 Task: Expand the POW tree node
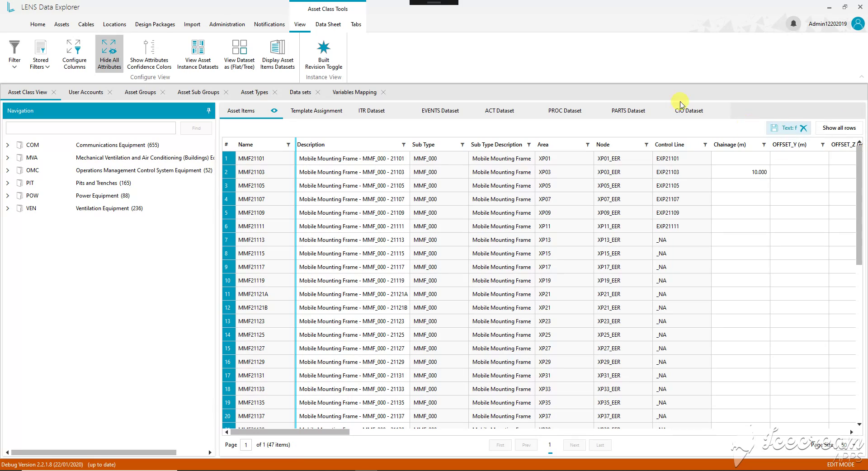pos(8,196)
